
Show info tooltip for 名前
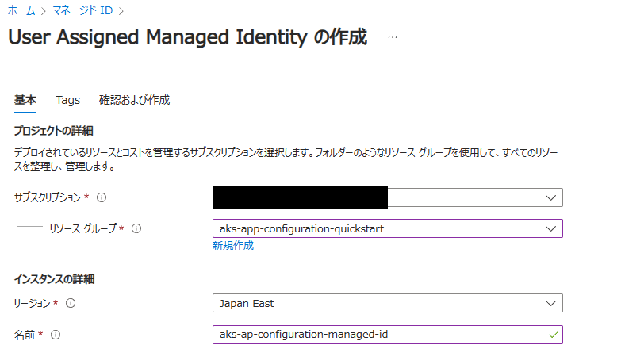56,335
